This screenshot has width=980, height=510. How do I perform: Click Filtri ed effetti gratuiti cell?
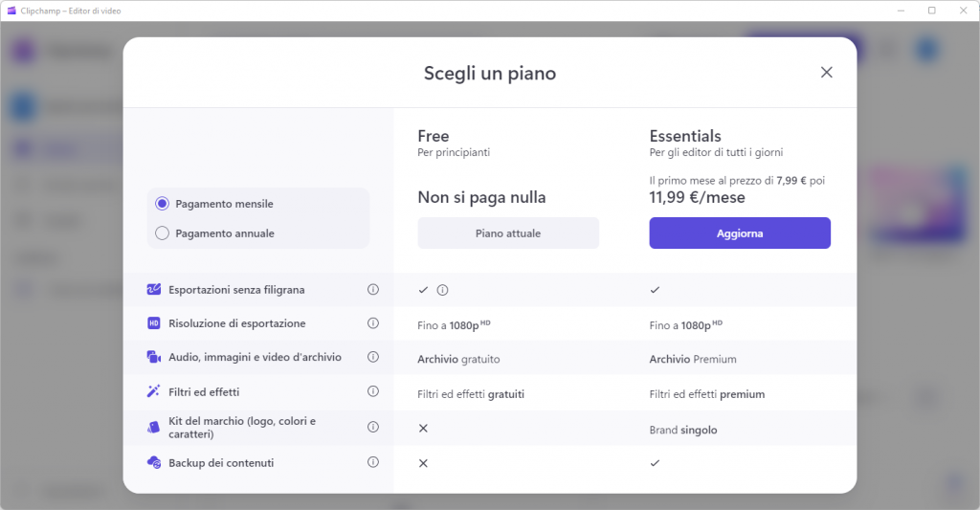click(471, 394)
